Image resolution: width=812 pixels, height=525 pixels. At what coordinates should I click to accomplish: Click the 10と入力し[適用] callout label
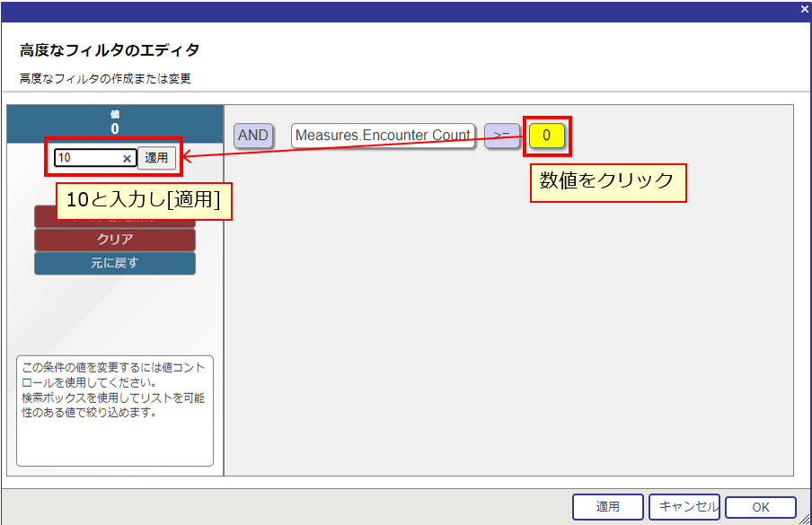[144, 201]
